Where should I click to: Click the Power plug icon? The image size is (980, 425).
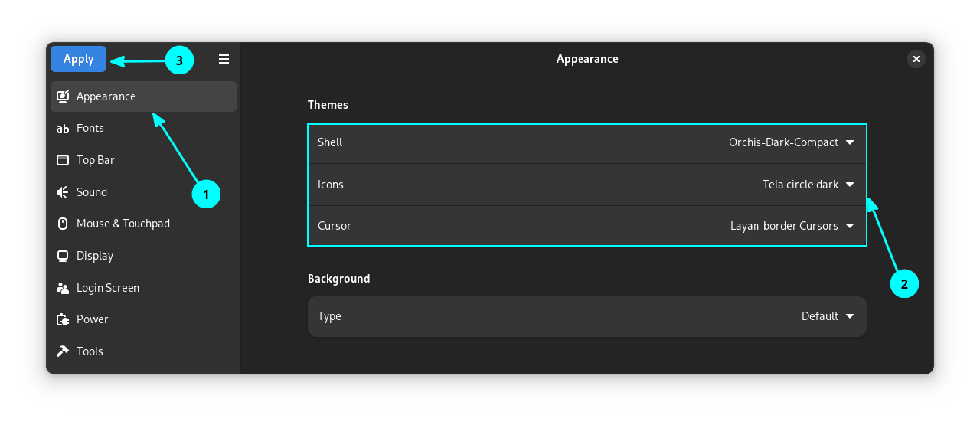63,319
